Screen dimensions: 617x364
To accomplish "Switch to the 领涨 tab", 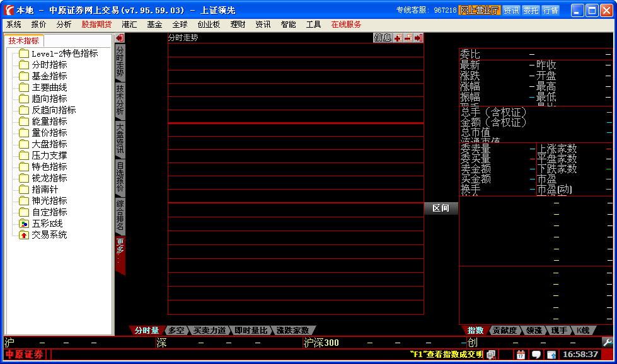I will coord(534,331).
